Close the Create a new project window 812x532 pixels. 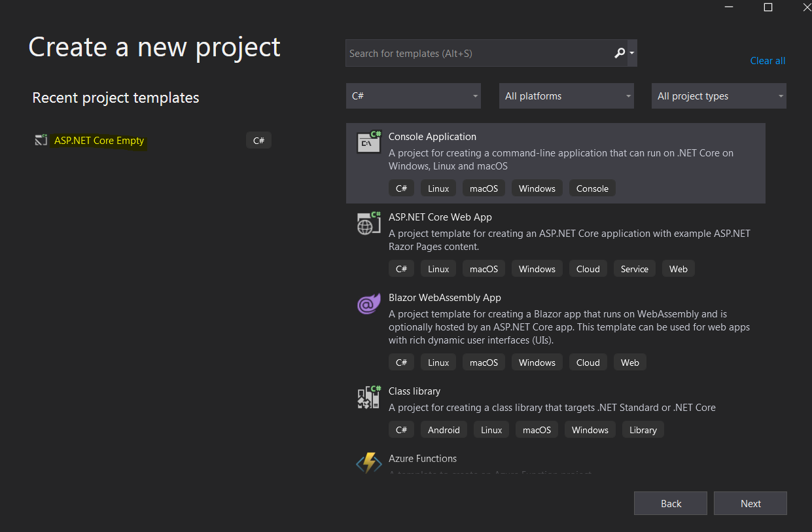point(806,7)
